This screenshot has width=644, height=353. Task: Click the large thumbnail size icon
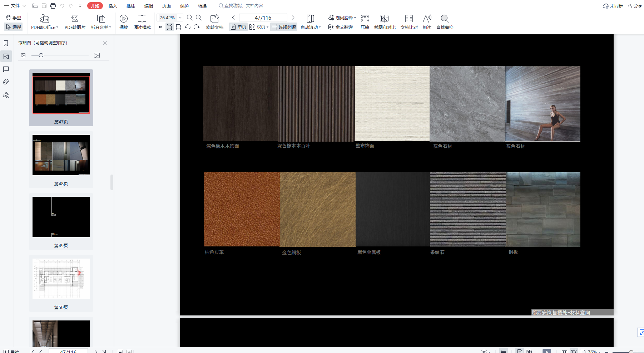coord(97,55)
